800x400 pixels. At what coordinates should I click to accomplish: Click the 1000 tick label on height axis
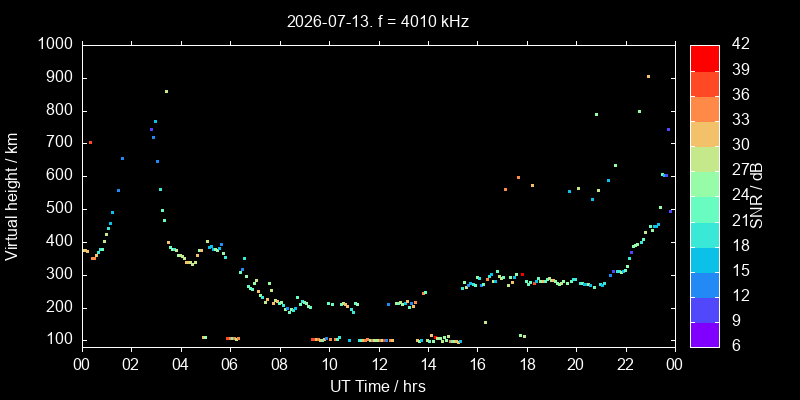[56, 45]
